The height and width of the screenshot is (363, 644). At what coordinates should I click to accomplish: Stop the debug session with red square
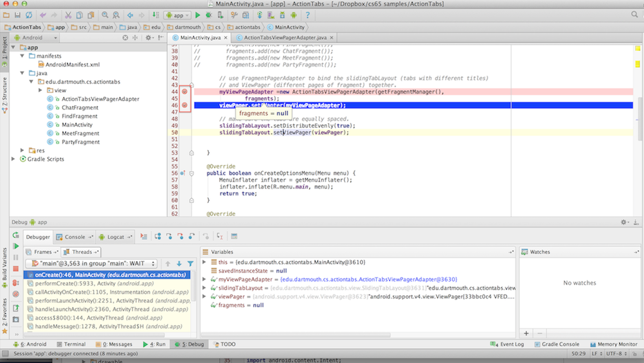tap(16, 270)
